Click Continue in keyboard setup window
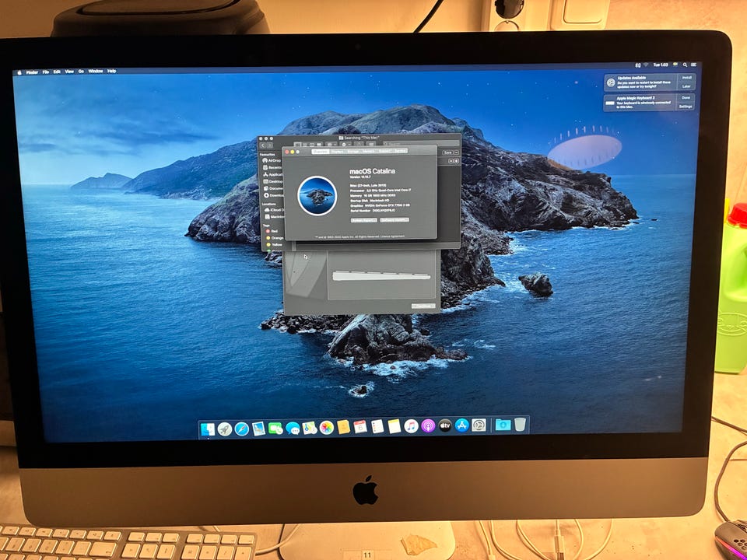Viewport: 747px width, 560px height. coord(423,306)
